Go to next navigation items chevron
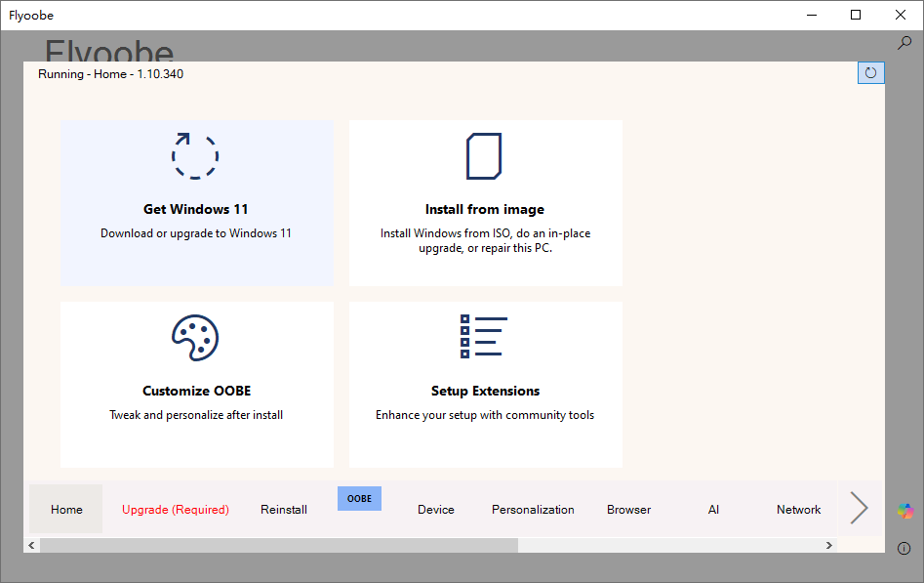Image resolution: width=924 pixels, height=583 pixels. (859, 508)
